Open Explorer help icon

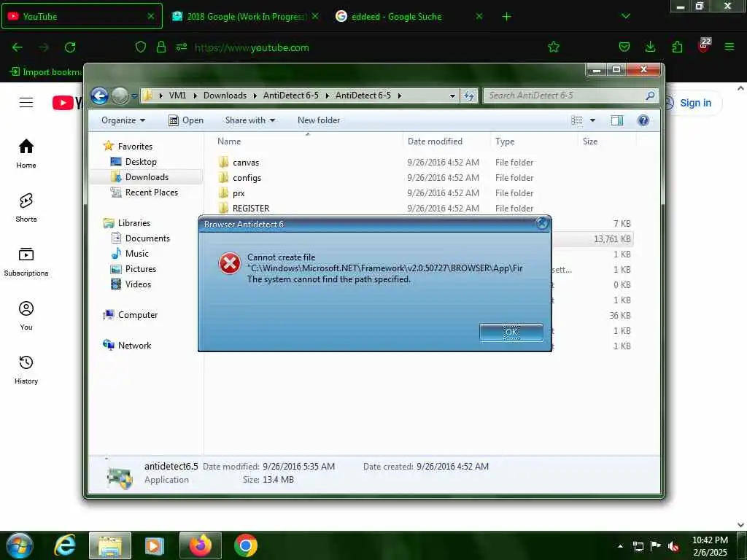pos(643,120)
